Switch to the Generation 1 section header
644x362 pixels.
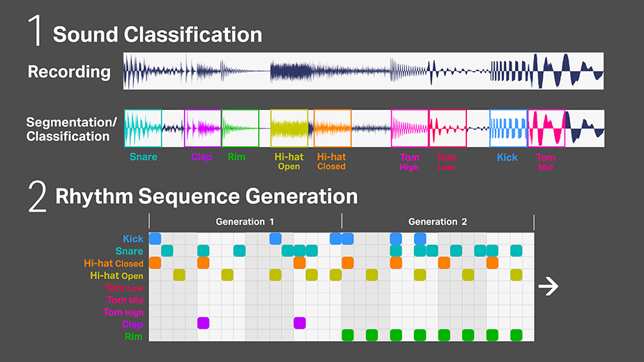[x=245, y=222]
